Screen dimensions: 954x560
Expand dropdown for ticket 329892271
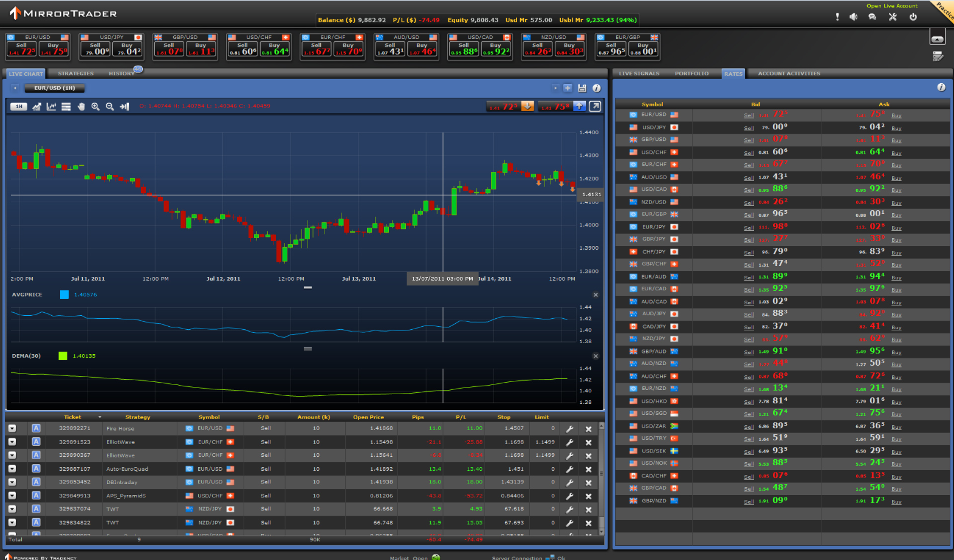[12, 428]
